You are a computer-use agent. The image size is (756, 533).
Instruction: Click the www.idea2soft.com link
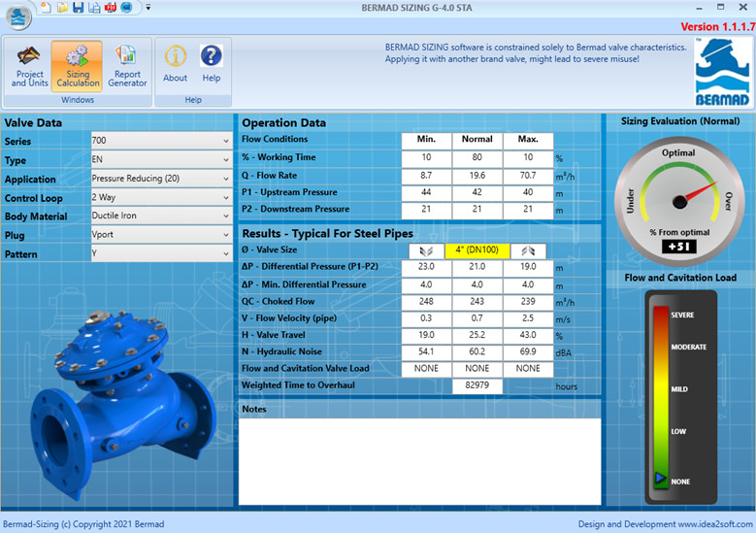coord(715,524)
